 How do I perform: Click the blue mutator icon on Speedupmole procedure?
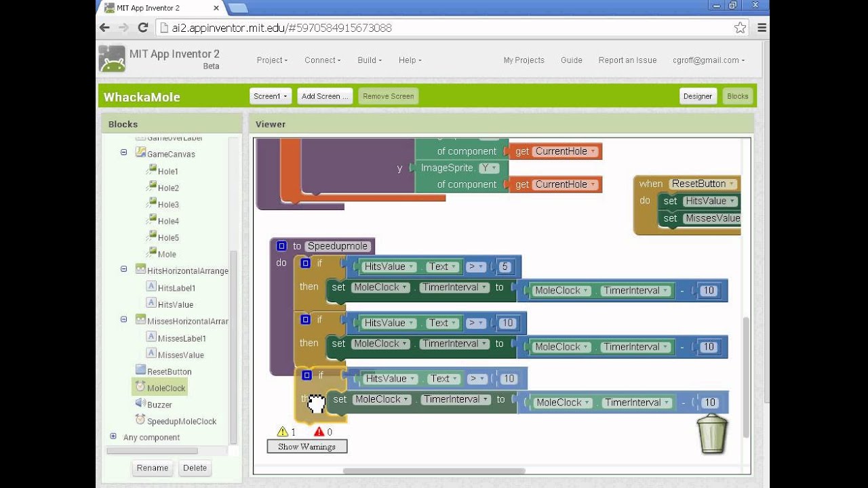pyautogui.click(x=282, y=246)
